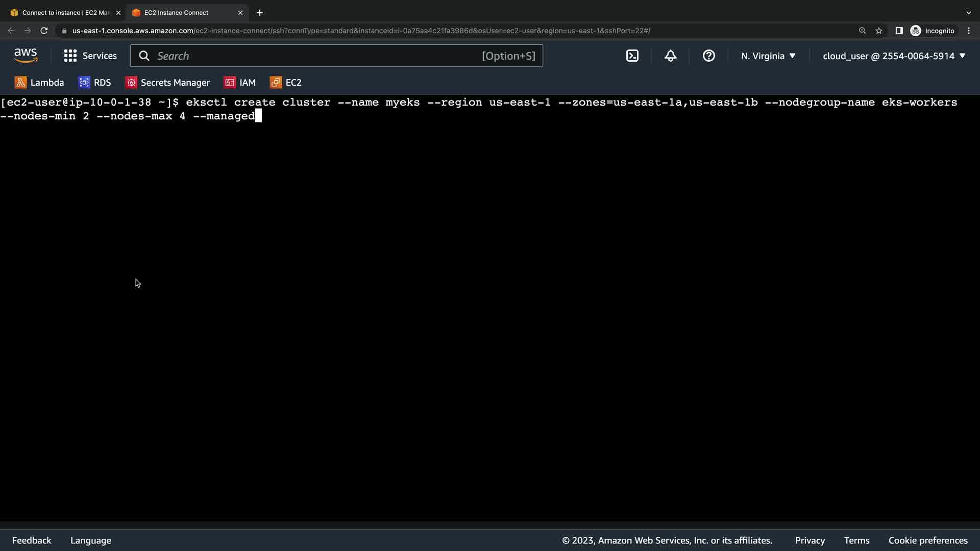Reload the page
The height and width of the screenshot is (551, 980).
point(44,31)
